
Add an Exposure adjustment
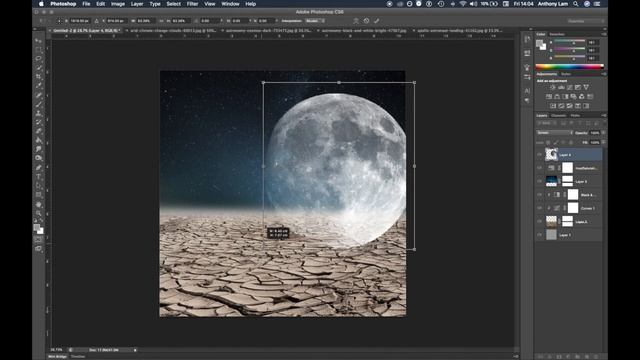pos(578,87)
